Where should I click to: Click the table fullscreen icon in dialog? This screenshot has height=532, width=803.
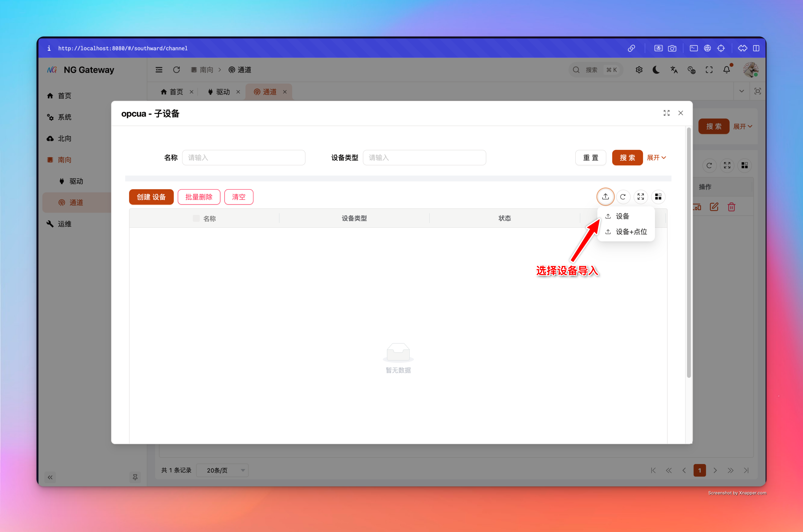point(640,197)
